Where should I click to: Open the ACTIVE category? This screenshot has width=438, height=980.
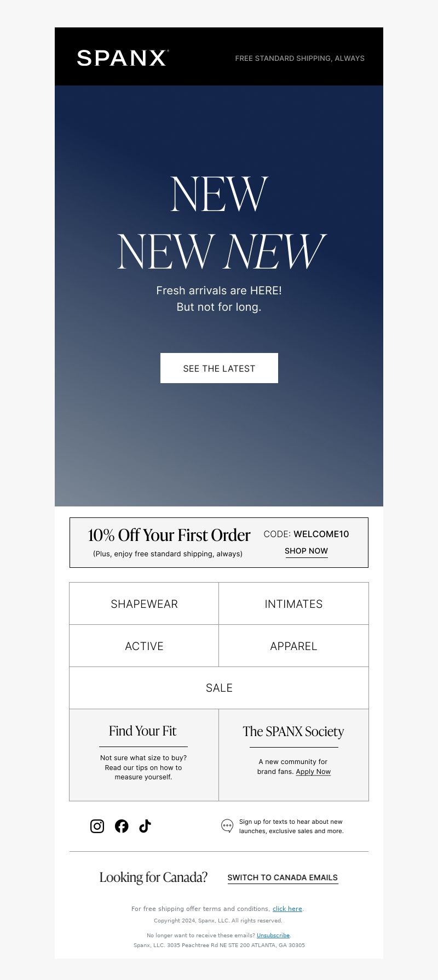click(144, 646)
